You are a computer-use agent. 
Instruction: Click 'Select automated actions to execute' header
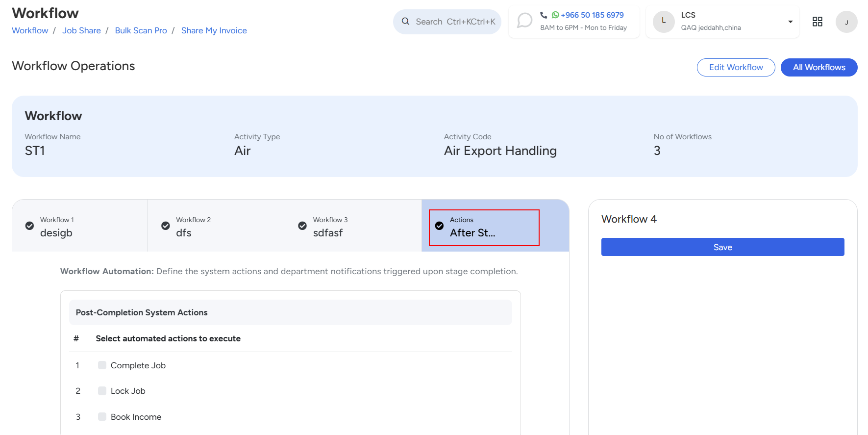(168, 338)
